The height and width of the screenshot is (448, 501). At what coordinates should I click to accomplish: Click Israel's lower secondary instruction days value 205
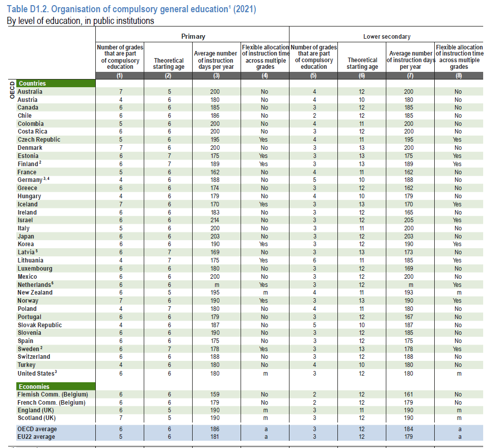point(409,220)
